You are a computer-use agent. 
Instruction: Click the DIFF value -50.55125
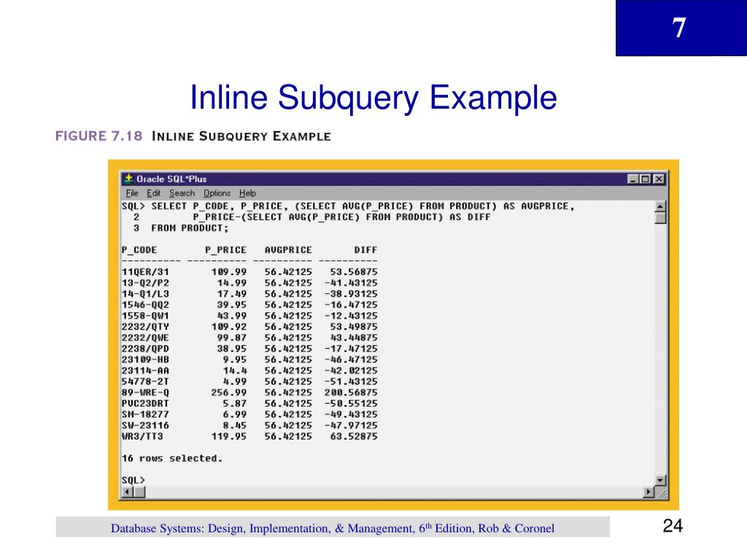(x=351, y=403)
